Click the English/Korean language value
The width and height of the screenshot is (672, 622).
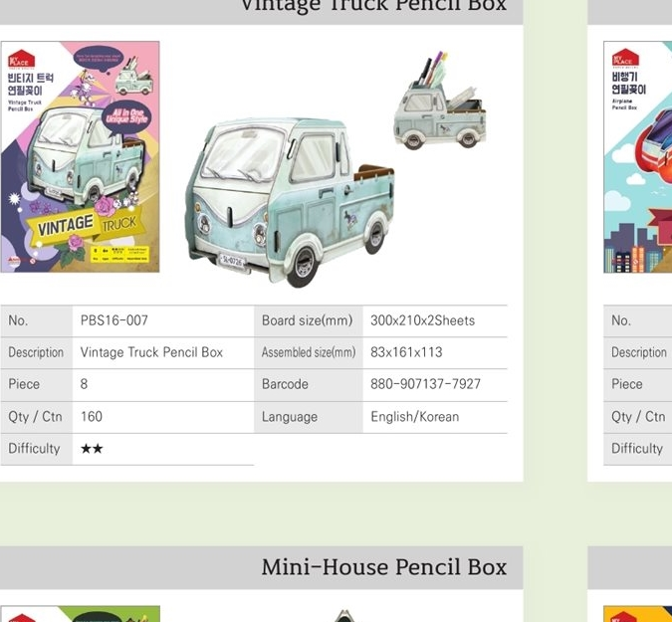pyautogui.click(x=415, y=416)
